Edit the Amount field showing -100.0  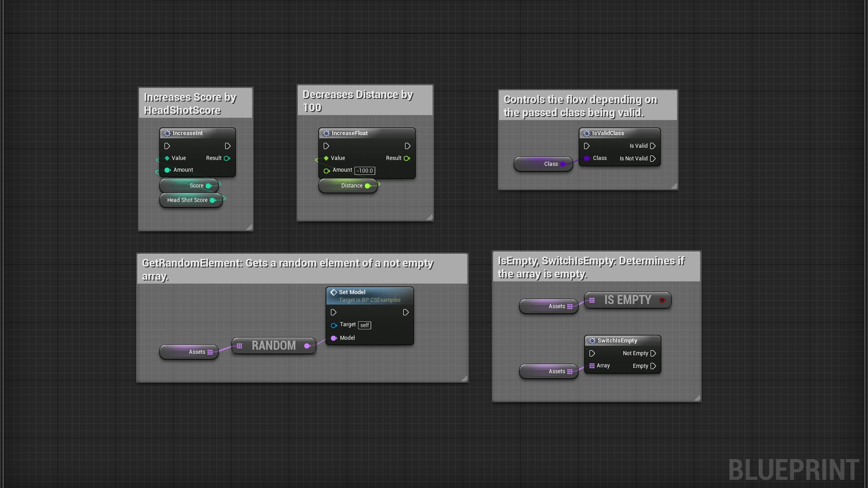click(x=364, y=170)
